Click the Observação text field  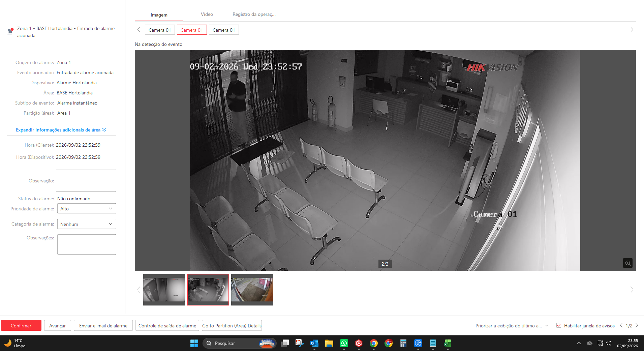point(86,180)
